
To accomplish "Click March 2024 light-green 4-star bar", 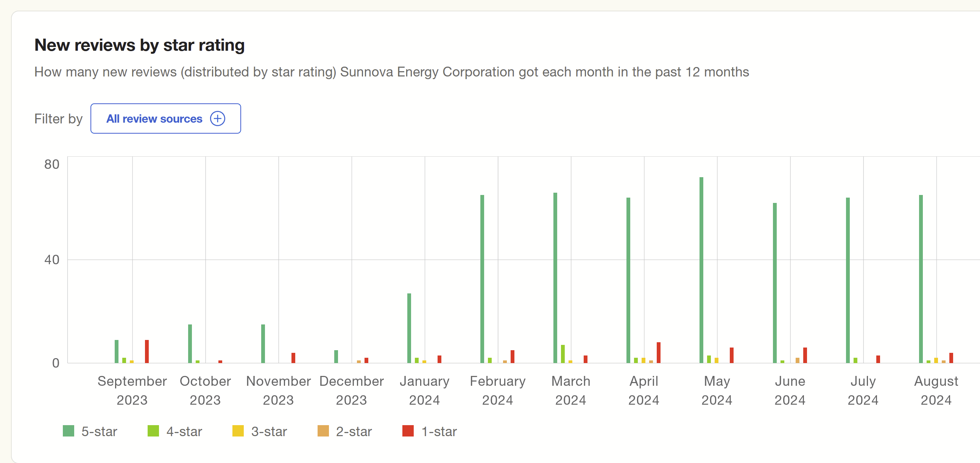I will (562, 354).
